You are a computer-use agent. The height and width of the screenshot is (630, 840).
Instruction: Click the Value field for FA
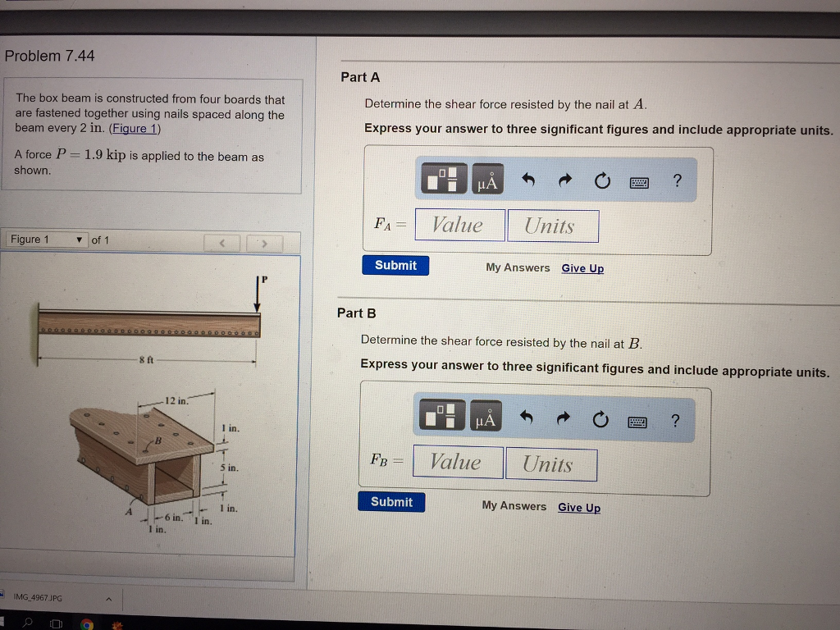(x=459, y=224)
